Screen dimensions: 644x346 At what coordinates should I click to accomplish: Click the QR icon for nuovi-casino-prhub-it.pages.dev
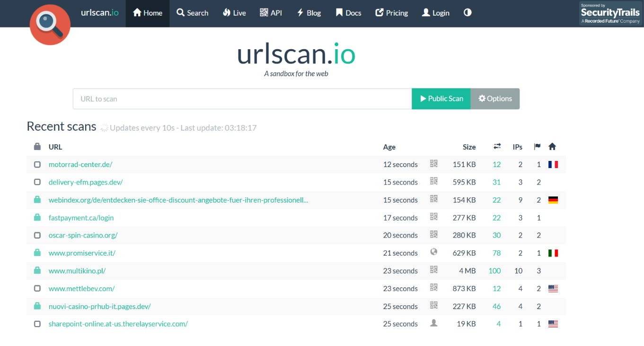434,305
